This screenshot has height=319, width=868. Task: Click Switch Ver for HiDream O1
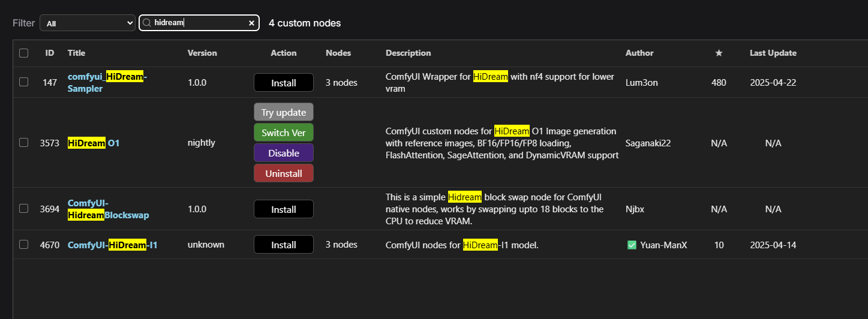(x=284, y=133)
